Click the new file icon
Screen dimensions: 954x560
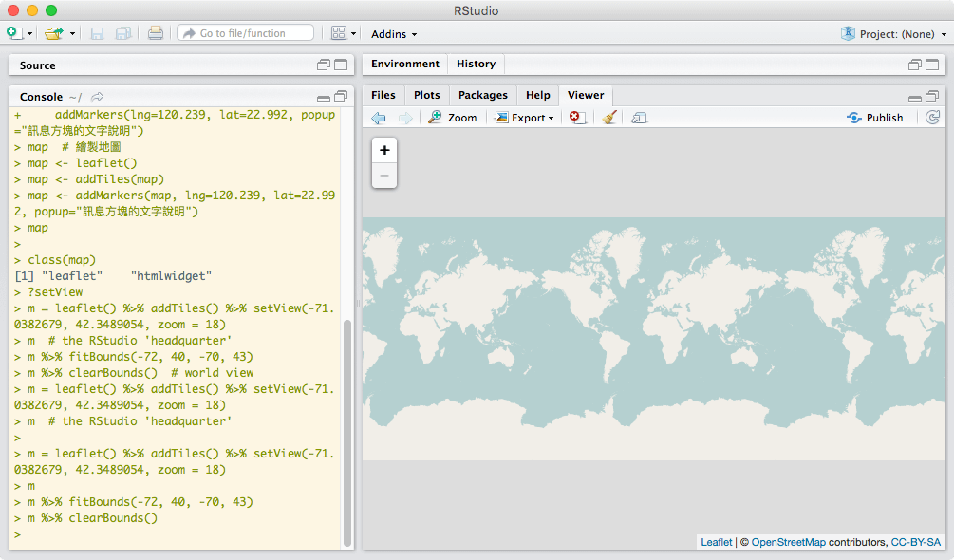point(14,33)
